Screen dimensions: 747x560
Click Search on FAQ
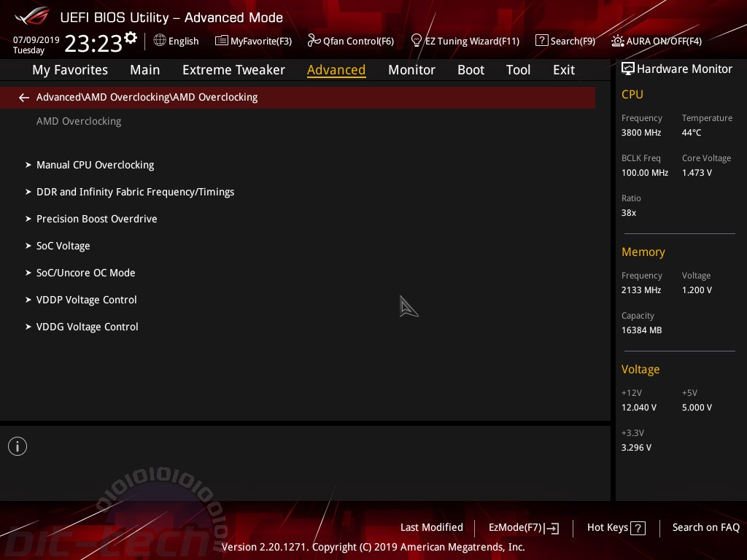pyautogui.click(x=705, y=528)
